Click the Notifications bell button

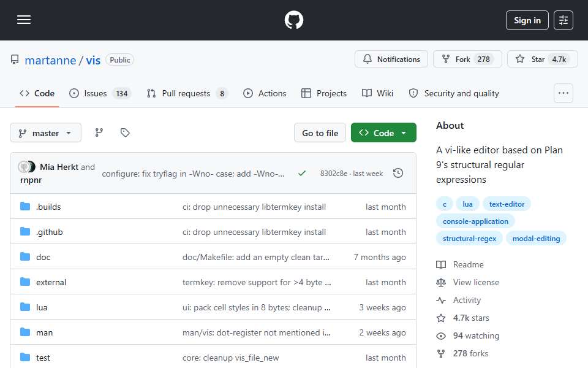click(391, 59)
